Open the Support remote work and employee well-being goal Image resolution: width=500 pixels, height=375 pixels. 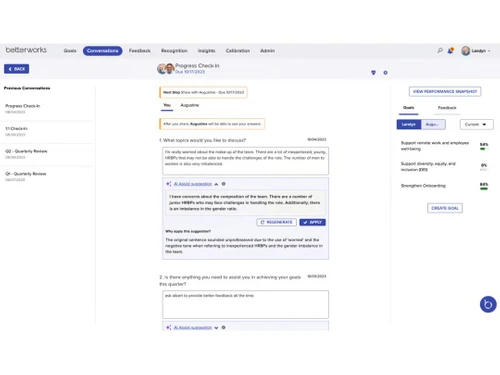click(x=435, y=146)
